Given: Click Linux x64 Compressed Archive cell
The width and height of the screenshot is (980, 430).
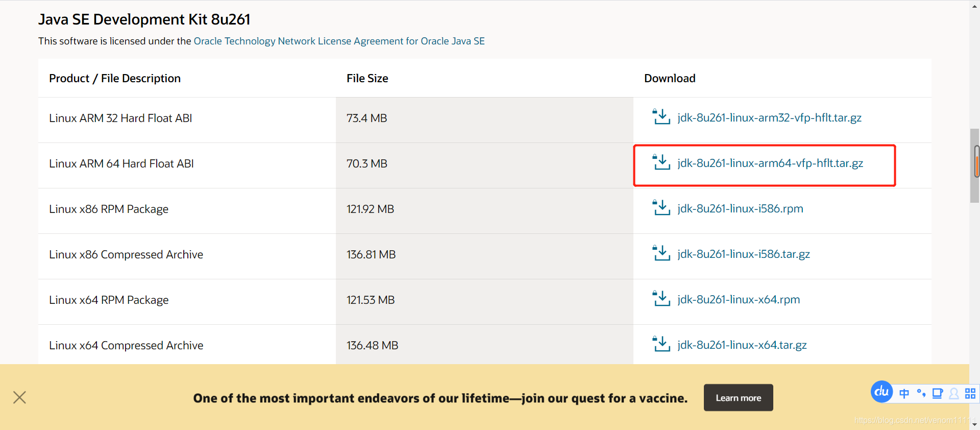Looking at the screenshot, I should coord(187,345).
